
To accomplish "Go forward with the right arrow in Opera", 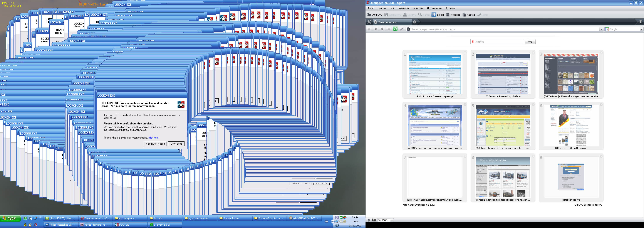I will click(x=382, y=29).
